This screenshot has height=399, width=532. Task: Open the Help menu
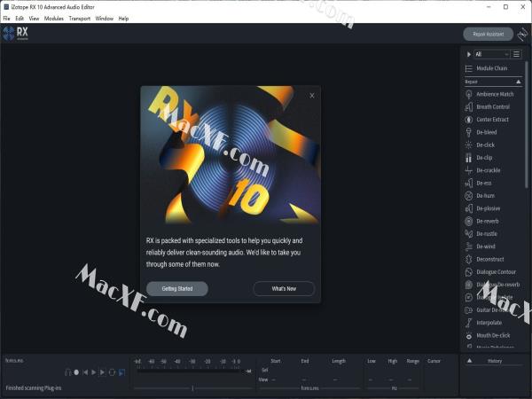coord(123,19)
